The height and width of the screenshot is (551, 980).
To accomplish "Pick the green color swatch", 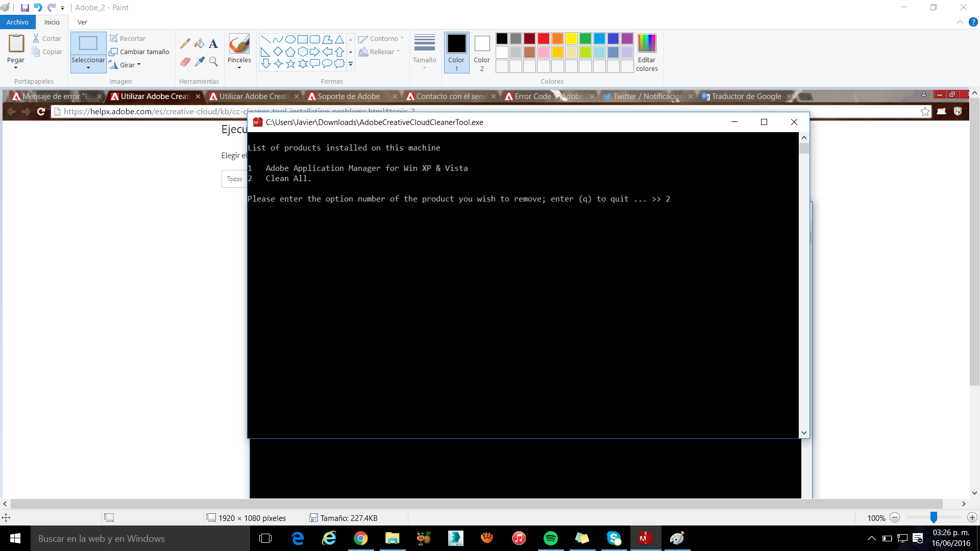I will (x=585, y=38).
